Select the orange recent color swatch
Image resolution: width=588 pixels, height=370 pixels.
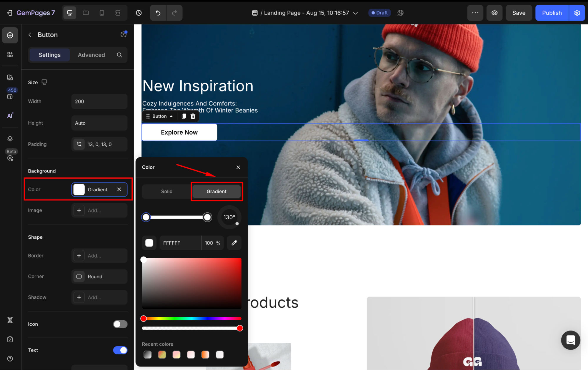pyautogui.click(x=205, y=355)
